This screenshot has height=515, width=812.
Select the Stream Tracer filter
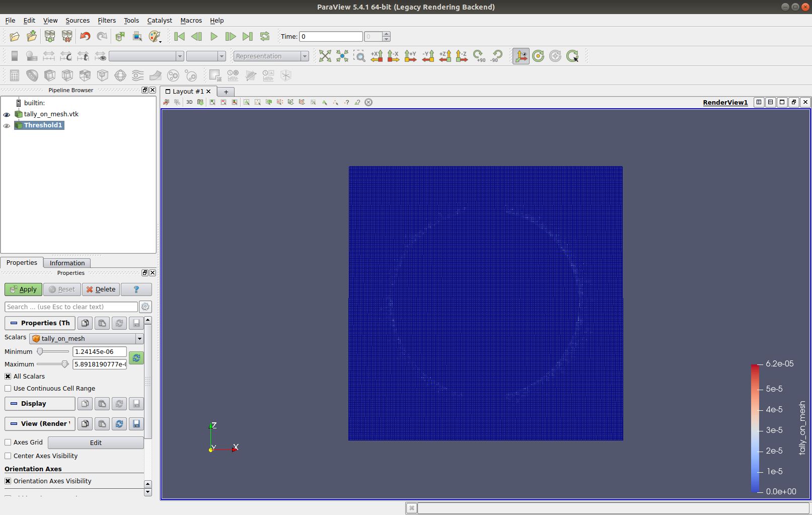137,76
